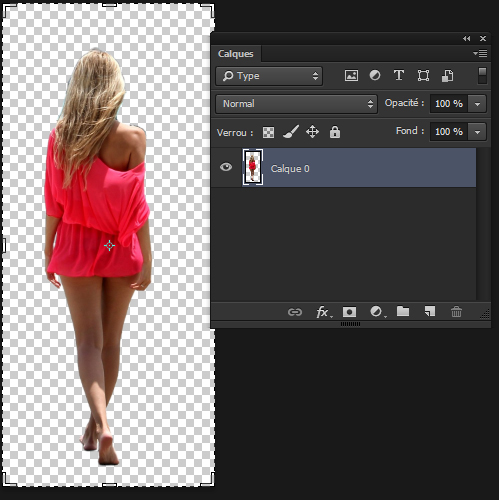499x500 pixels.
Task: Lock all padlock icon
Action: pos(335,132)
